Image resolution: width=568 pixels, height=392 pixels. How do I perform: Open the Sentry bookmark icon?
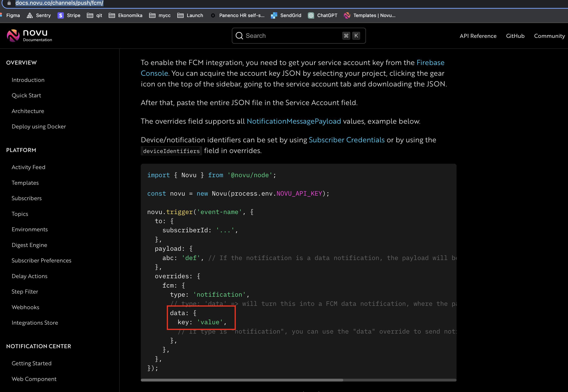tap(30, 15)
